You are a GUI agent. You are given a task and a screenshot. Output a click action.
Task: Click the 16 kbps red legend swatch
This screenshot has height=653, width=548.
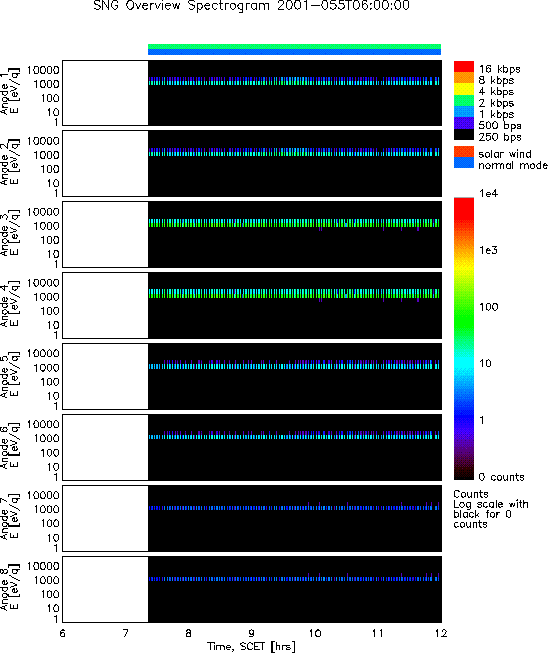464,67
